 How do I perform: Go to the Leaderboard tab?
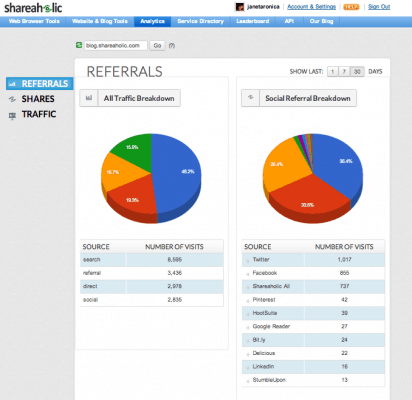(253, 21)
